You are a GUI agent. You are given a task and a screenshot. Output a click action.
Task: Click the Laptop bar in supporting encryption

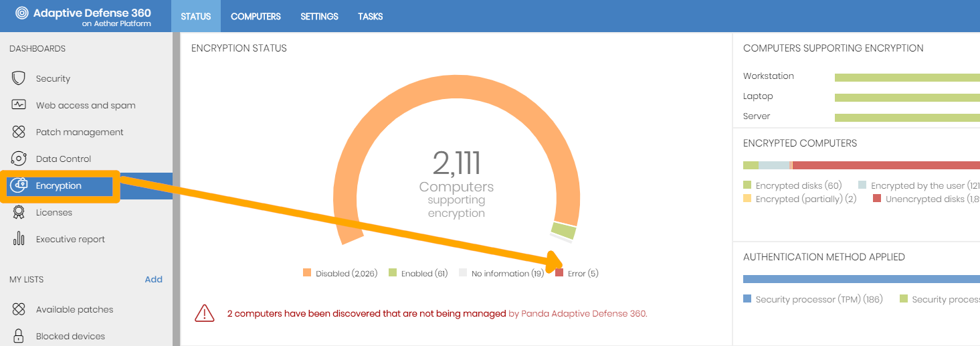[907, 97]
